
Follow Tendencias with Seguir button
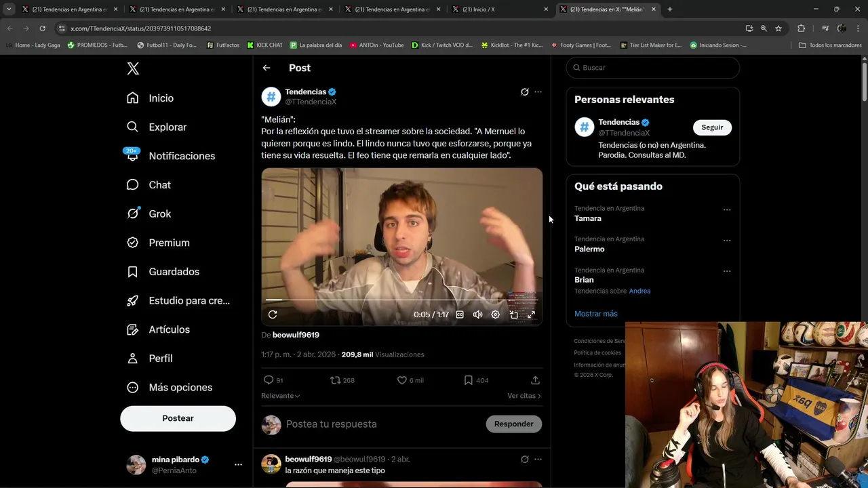[712, 127]
